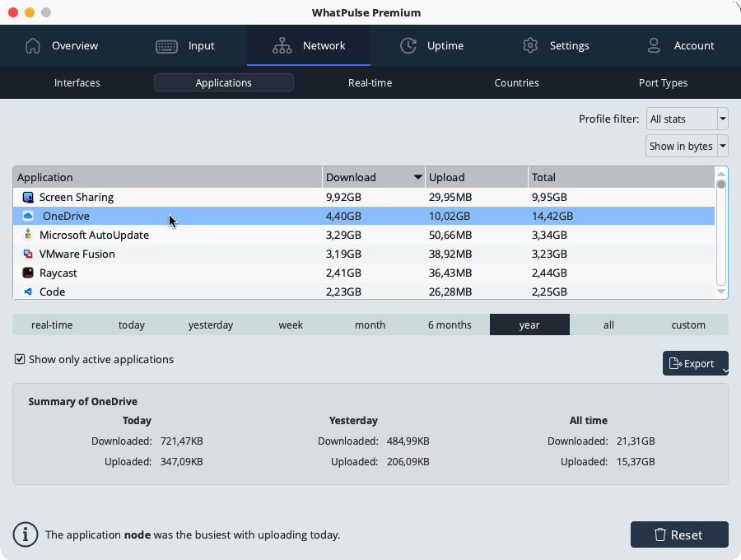Toggle Show only active applications checkbox
Viewport: 741px width, 560px height.
(20, 359)
